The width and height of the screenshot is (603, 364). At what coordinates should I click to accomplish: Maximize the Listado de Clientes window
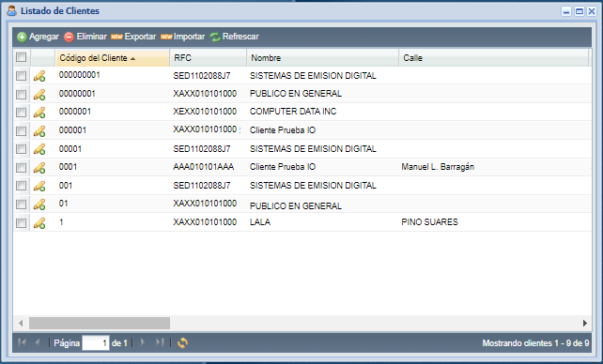coord(580,11)
